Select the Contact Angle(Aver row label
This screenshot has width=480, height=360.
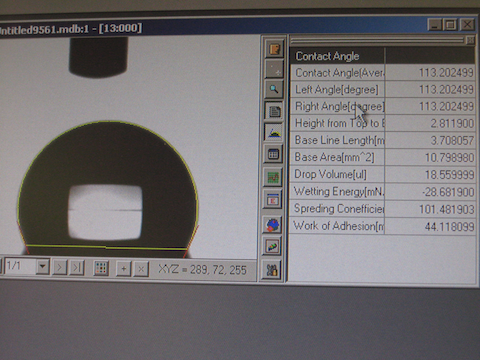click(339, 73)
